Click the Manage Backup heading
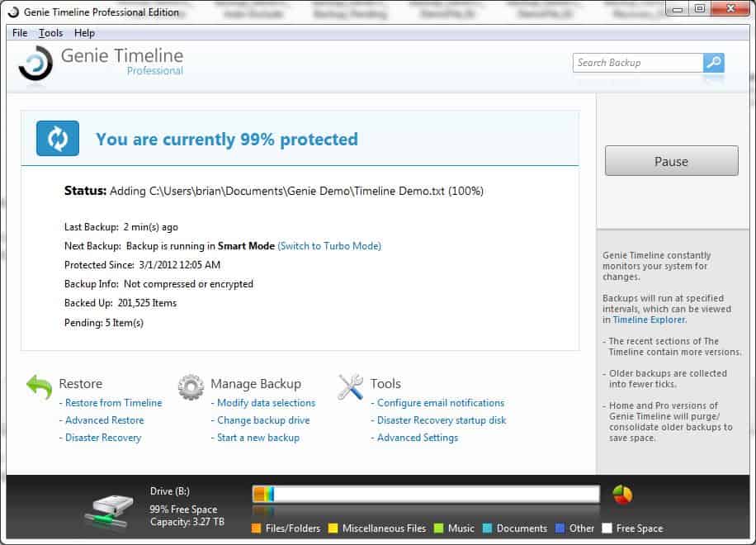This screenshot has height=545, width=756. (x=256, y=383)
